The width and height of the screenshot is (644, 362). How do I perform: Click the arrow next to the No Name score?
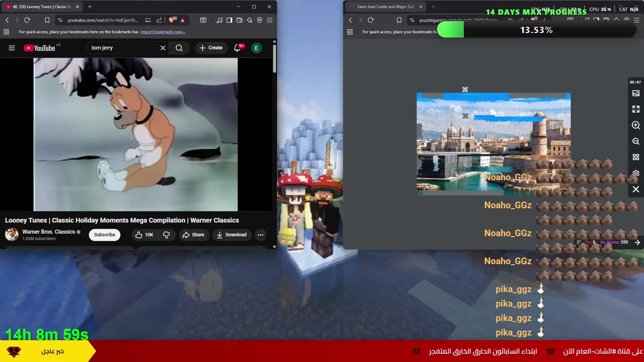tap(637, 242)
